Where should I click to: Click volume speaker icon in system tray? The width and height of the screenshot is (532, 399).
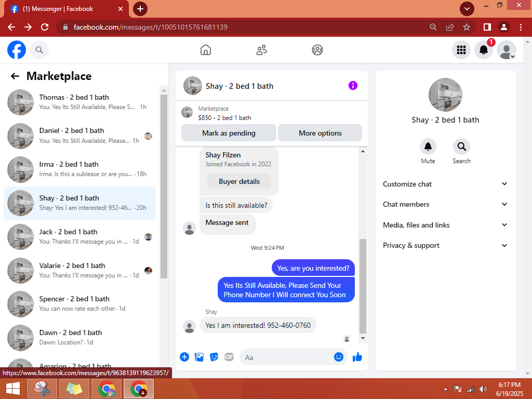tap(483, 389)
